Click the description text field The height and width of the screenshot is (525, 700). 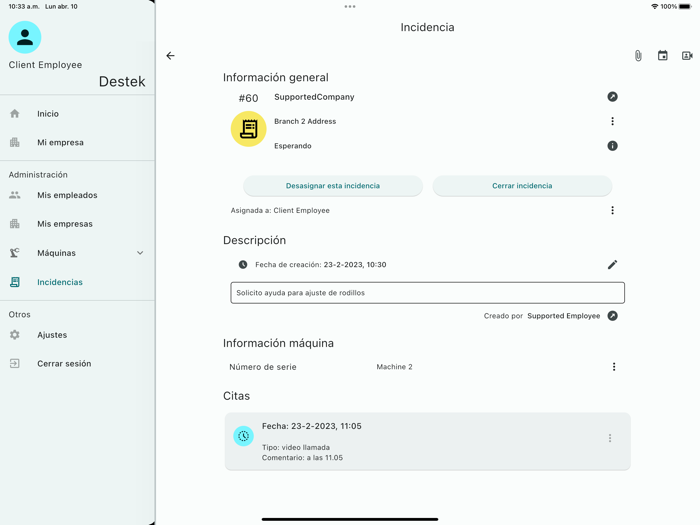click(x=427, y=293)
